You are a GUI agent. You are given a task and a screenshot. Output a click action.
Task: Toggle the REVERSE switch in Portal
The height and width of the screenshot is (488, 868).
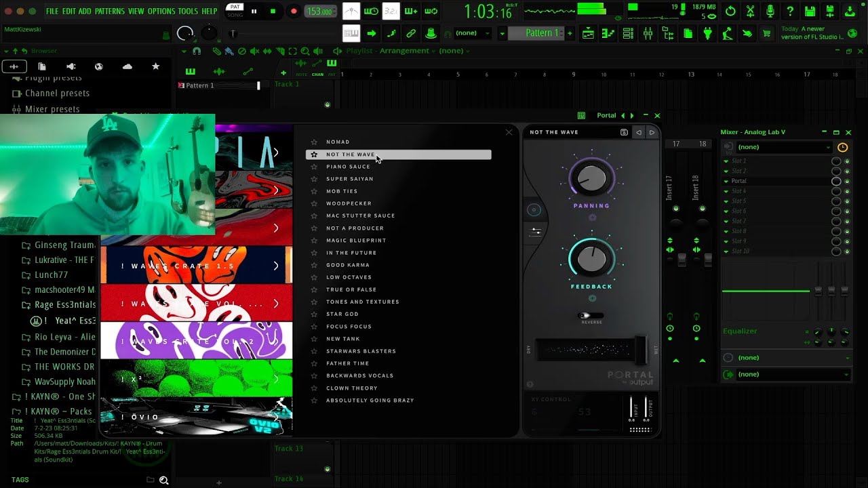click(x=591, y=316)
